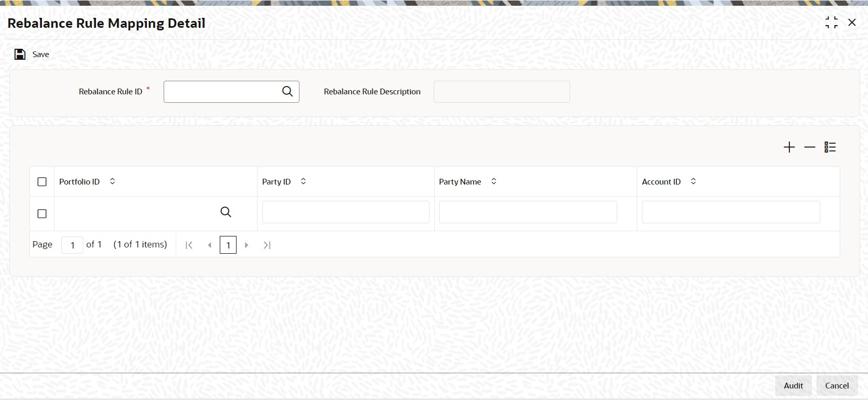Viewport: 868px width, 400px height.
Task: Collapse the dialog with the restore-size icon
Action: point(831,23)
